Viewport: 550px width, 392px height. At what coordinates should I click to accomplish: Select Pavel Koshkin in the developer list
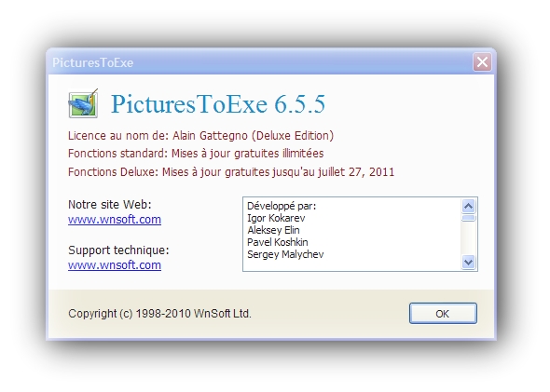coord(278,242)
